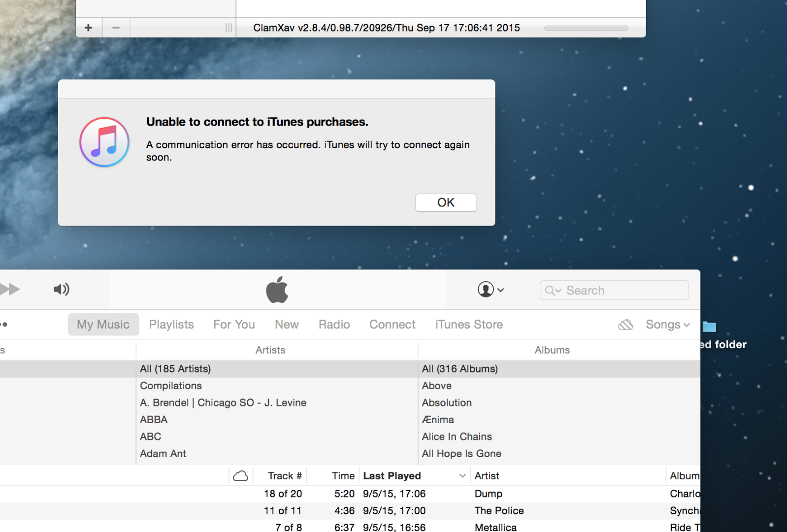The width and height of the screenshot is (787, 532).
Task: Click the search magnifier dropdown icon
Action: pyautogui.click(x=553, y=291)
